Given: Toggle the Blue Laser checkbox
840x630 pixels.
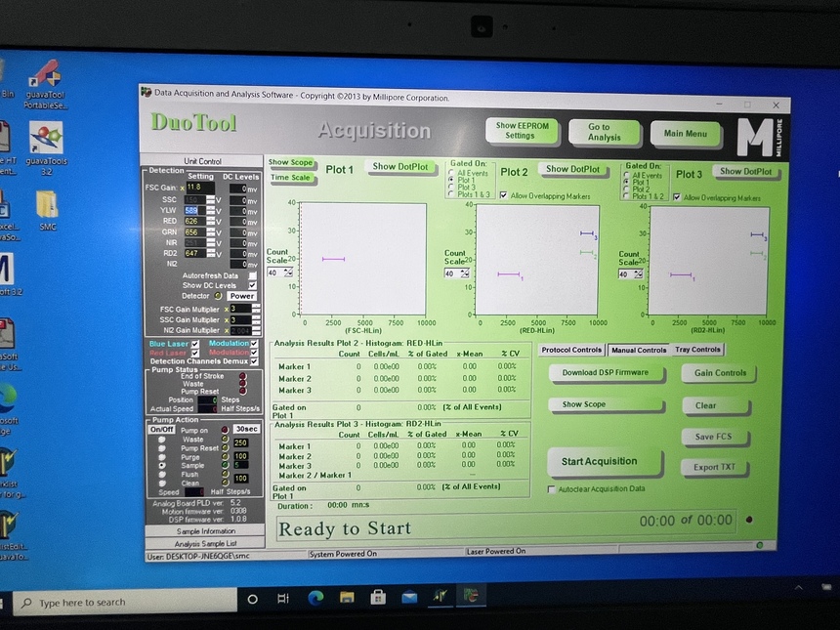Looking at the screenshot, I should pos(195,344).
